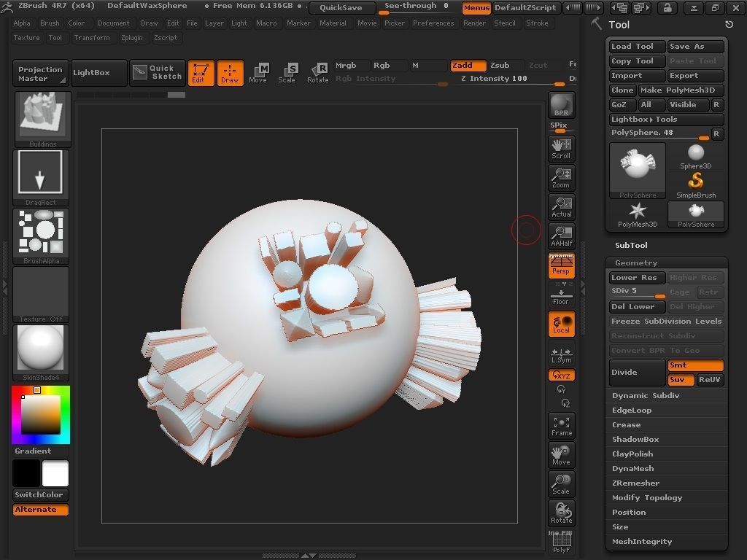Open the Texture Off selector
Image resolution: width=747 pixels, height=560 pixels.
41,295
